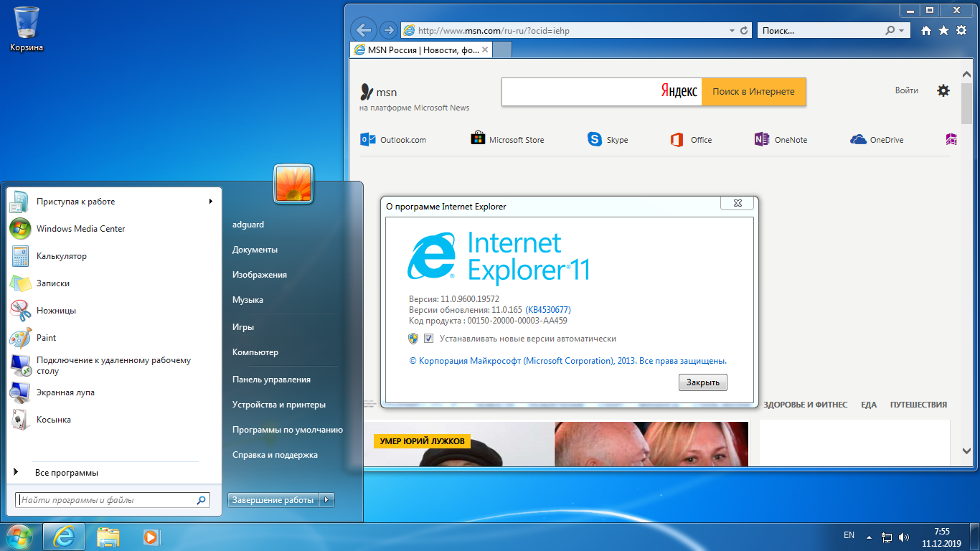This screenshot has height=551, width=980.
Task: Open Ножницы snipping tool
Action: coord(115,311)
